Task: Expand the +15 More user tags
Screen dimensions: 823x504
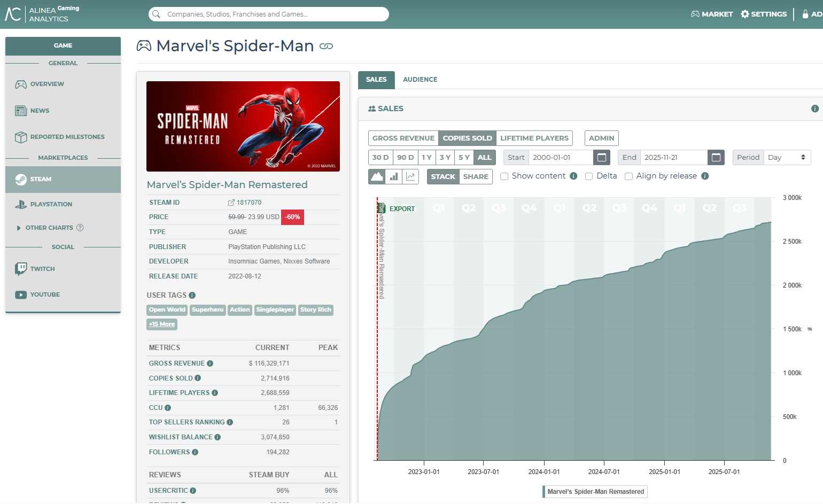Action: click(x=161, y=324)
